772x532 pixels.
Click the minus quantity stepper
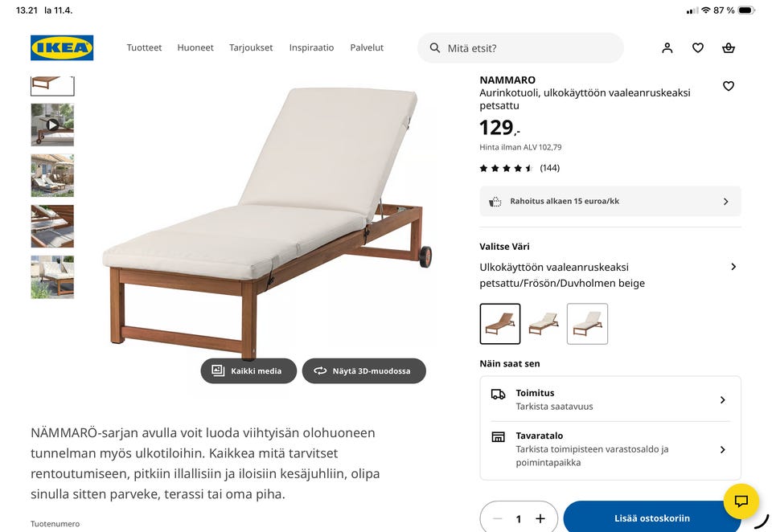click(497, 518)
